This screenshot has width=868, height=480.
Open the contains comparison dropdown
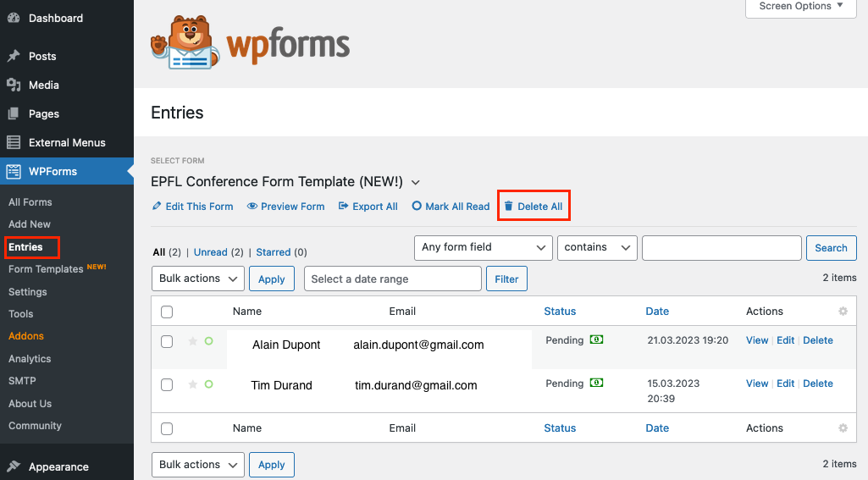(x=597, y=247)
